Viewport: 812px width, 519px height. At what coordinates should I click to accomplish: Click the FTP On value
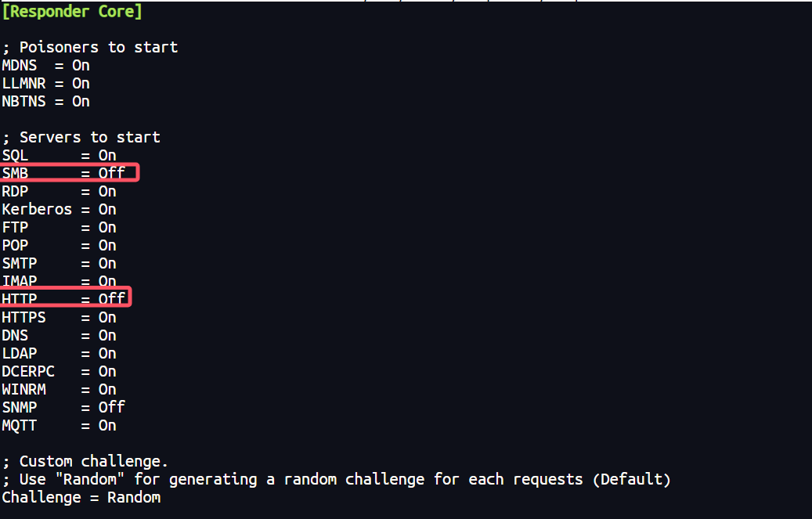[107, 227]
